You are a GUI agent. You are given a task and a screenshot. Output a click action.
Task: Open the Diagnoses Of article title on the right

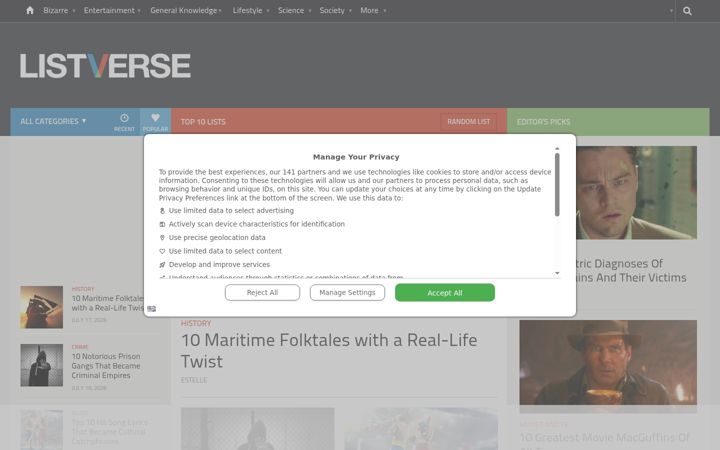click(629, 270)
